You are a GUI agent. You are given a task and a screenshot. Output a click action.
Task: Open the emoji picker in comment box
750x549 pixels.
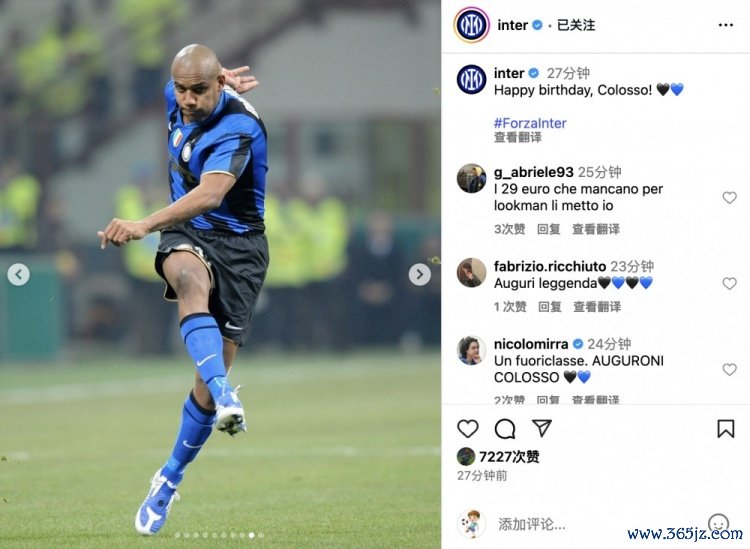click(x=718, y=523)
